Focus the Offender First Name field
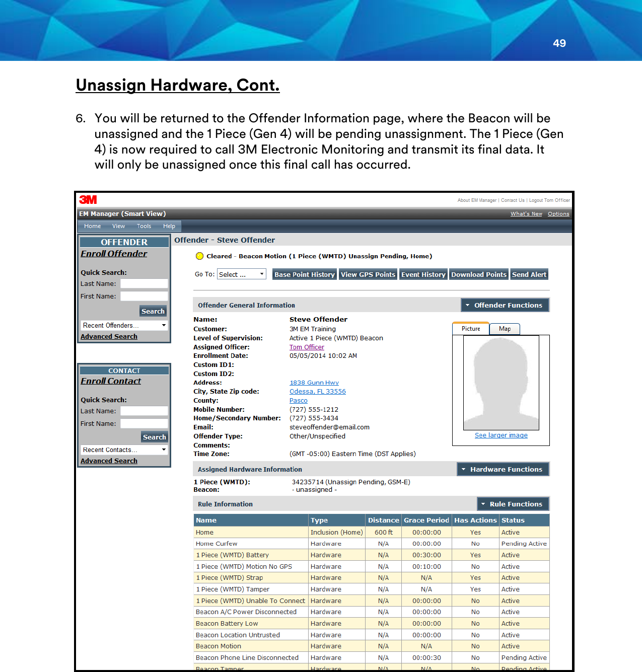This screenshot has width=642, height=672. [x=144, y=296]
